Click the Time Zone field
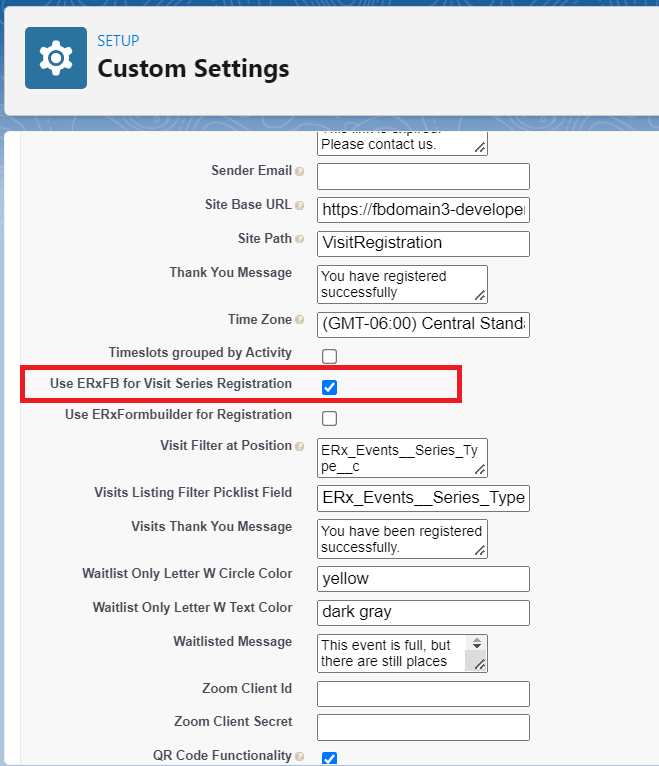This screenshot has width=659, height=766. pyautogui.click(x=423, y=325)
